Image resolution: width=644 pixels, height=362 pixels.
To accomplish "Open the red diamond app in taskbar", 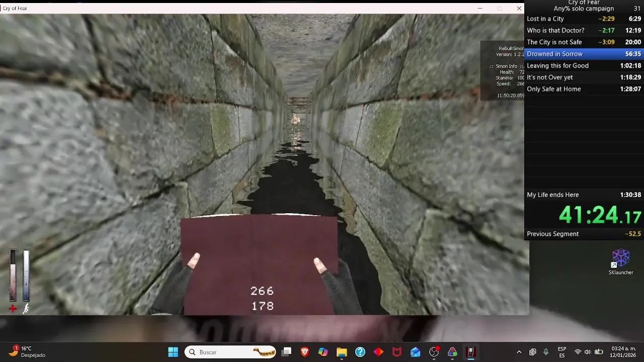I will (378, 352).
